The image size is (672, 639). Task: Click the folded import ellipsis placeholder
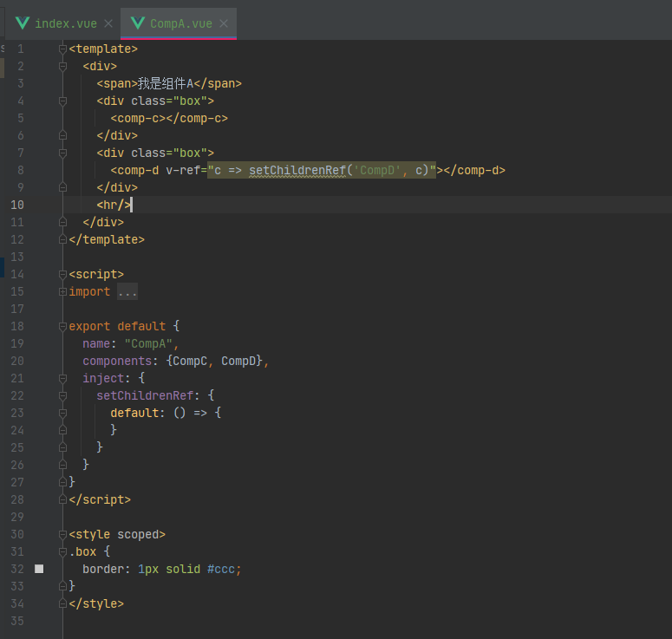[127, 292]
